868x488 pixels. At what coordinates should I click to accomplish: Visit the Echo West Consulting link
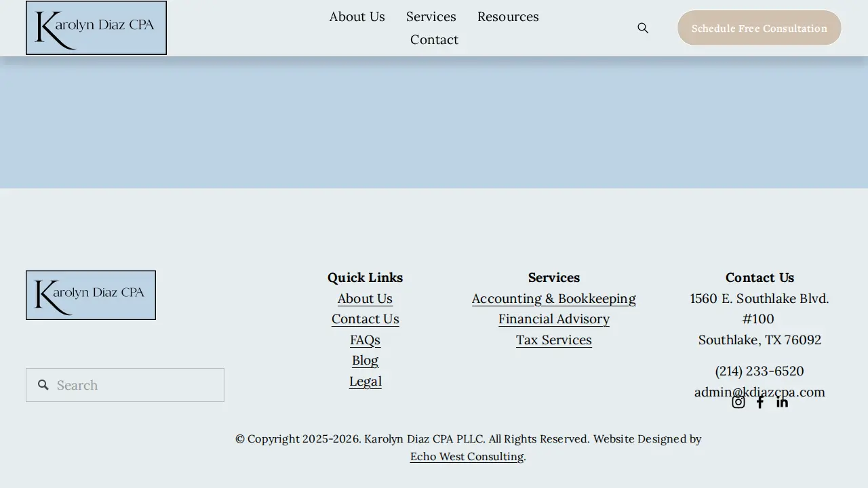click(x=467, y=456)
